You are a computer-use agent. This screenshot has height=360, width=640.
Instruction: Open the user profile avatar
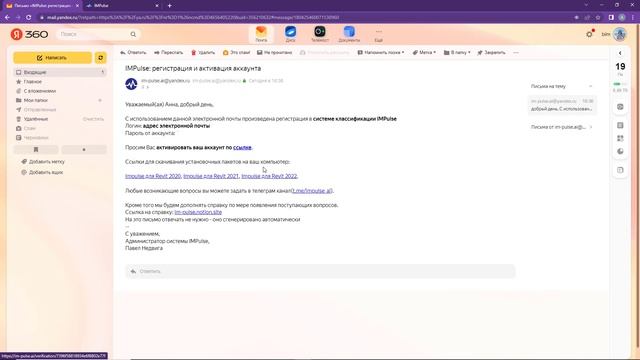tap(620, 34)
